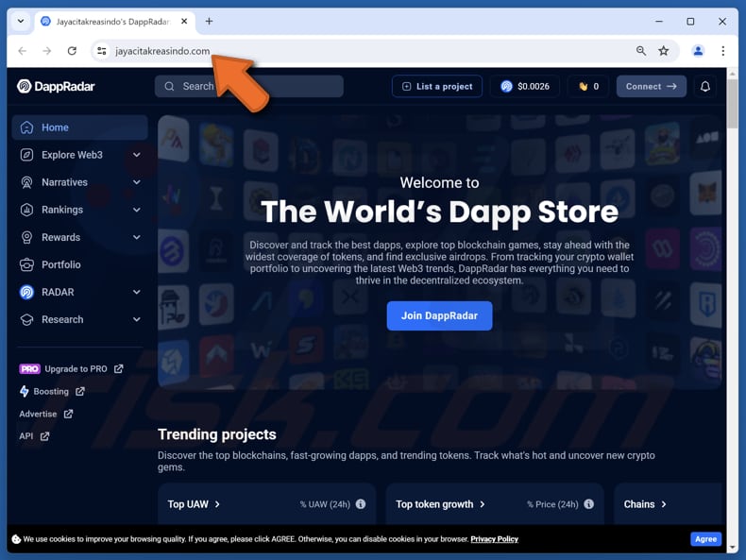The image size is (746, 560).
Task: Close the DappRadar browser tab
Action: pos(184,22)
